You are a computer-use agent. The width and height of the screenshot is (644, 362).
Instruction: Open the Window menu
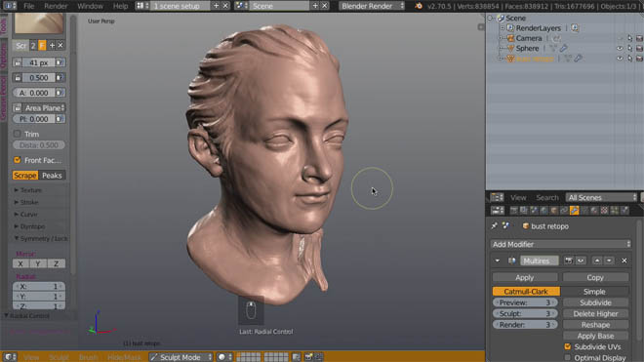(90, 6)
